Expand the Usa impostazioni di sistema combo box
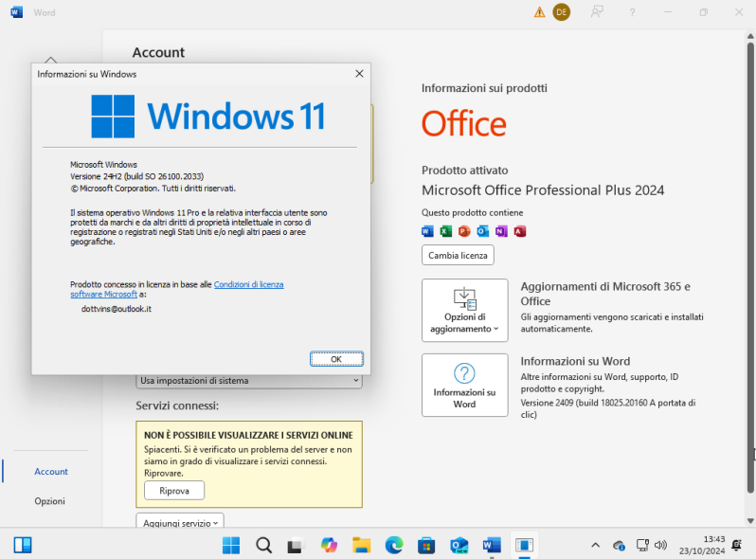The image size is (756, 559). pos(249,381)
